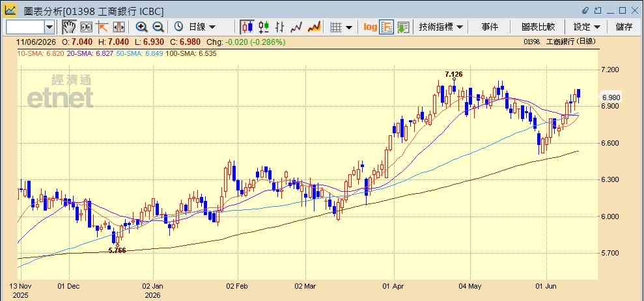The image size is (644, 301).
Task: Click the zoom out magnifier icon
Action: 158,27
